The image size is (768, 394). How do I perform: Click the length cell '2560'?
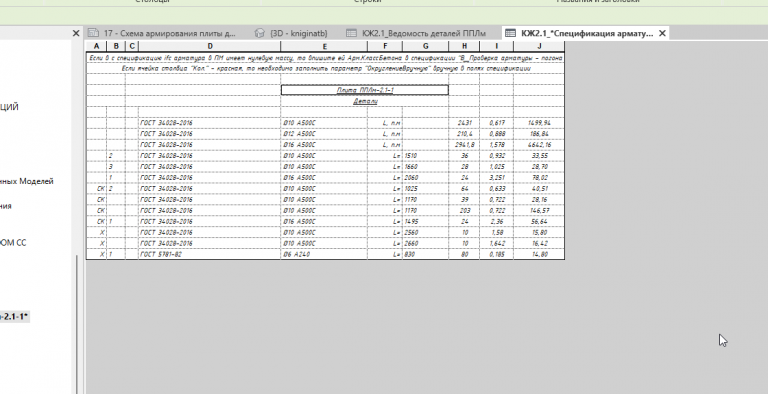[x=425, y=232]
